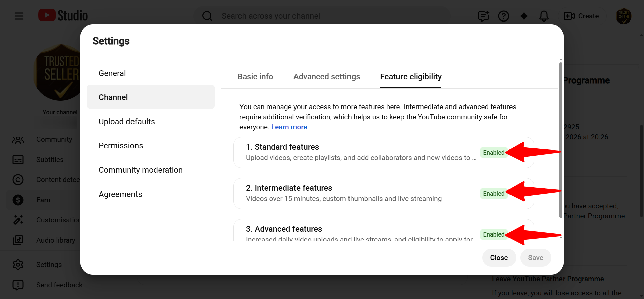Viewport: 644px width, 299px height.
Task: Open the hamburger navigation menu
Action: coord(19,16)
